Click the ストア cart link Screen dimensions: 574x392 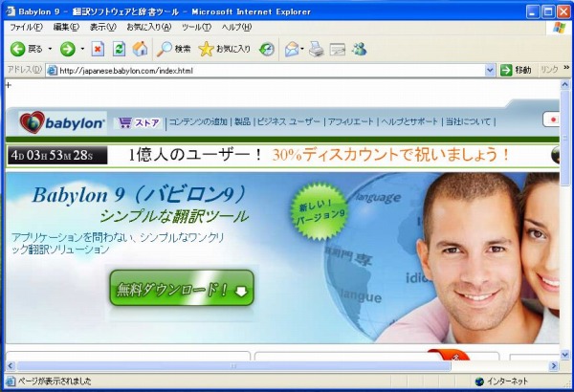[x=139, y=122]
